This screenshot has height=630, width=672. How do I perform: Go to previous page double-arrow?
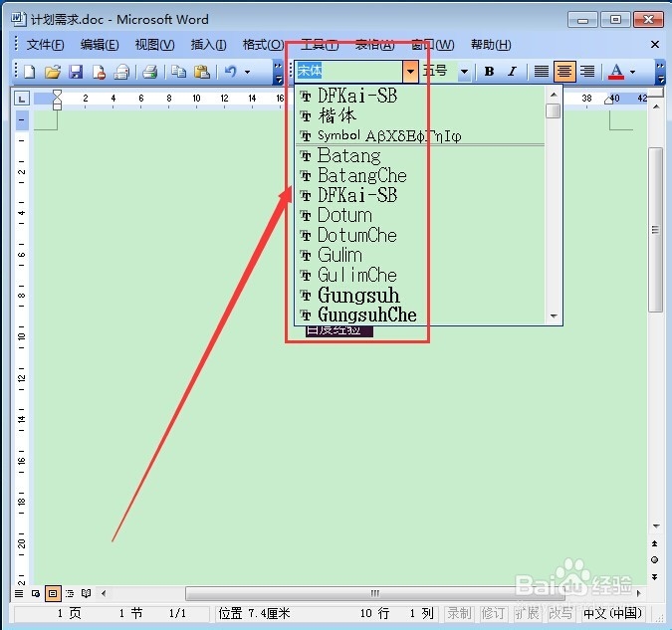click(x=654, y=543)
